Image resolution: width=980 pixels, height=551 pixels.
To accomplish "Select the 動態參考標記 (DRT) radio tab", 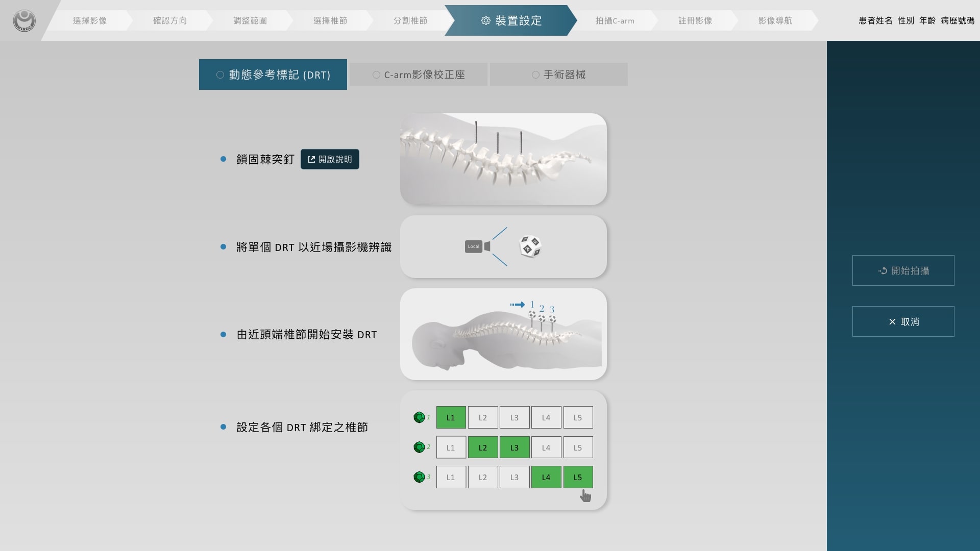I will point(273,74).
